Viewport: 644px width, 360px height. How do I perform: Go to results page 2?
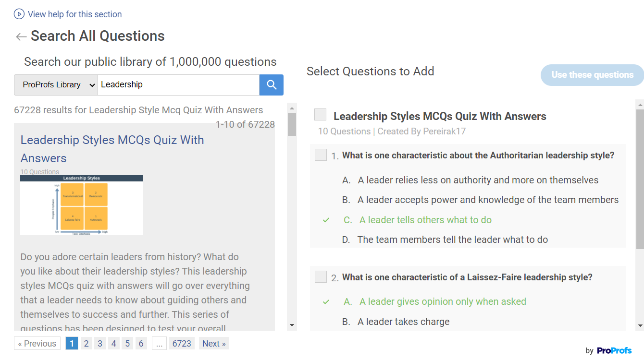86,343
